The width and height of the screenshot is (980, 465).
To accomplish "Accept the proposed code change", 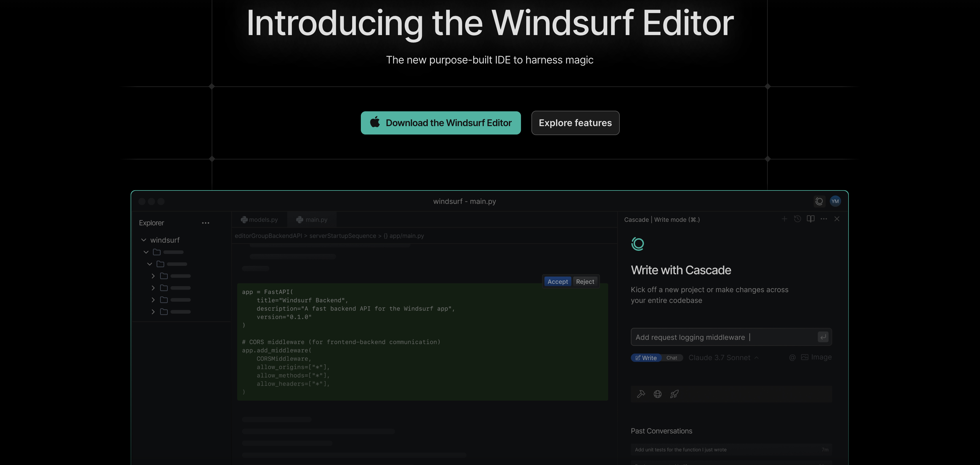I will 557,282.
